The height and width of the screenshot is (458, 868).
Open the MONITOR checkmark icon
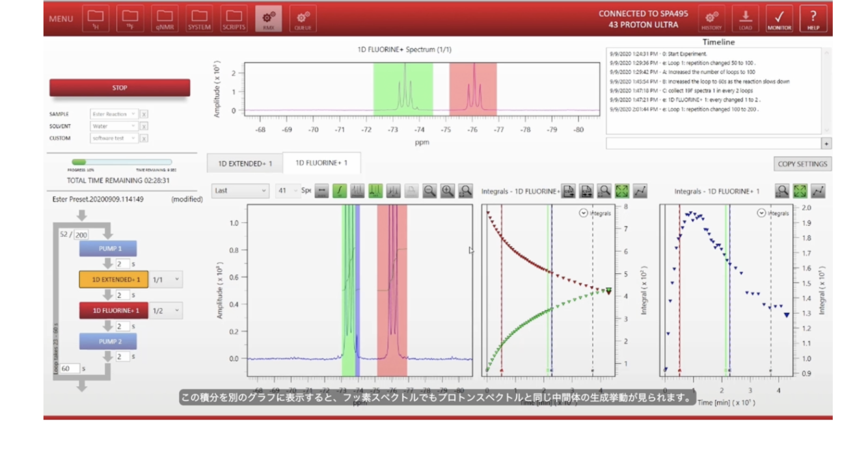tap(779, 18)
